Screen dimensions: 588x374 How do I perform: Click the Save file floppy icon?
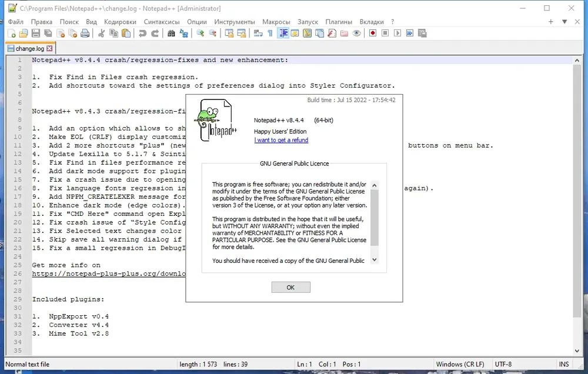pyautogui.click(x=36, y=34)
